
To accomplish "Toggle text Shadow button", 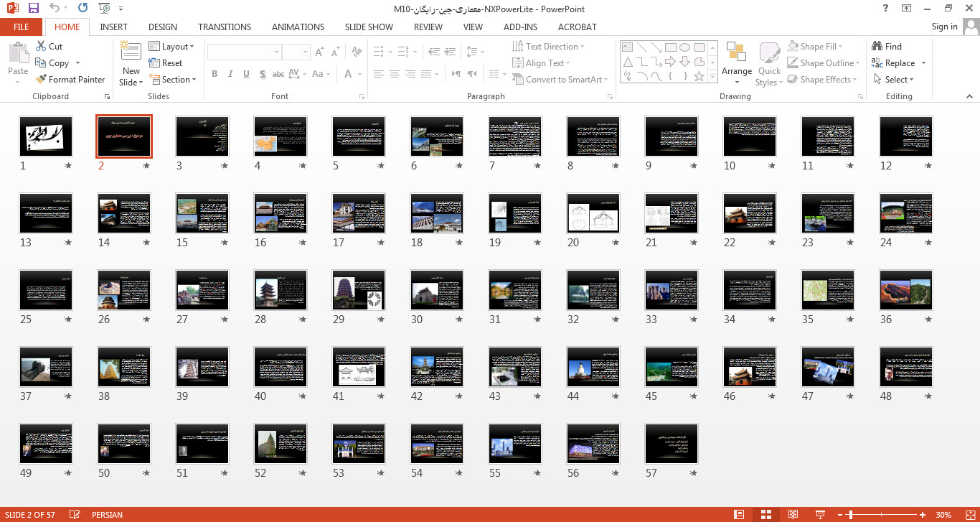I will (263, 74).
